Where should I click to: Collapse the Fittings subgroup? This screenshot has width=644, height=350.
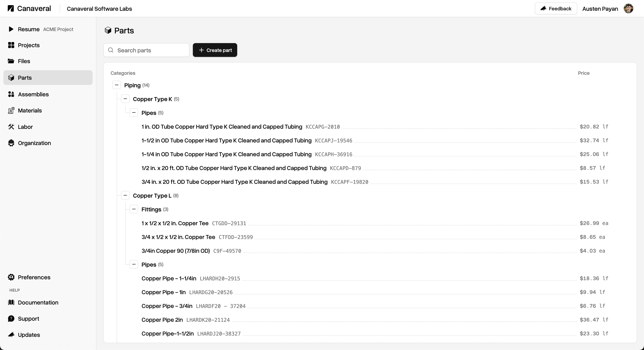click(134, 209)
